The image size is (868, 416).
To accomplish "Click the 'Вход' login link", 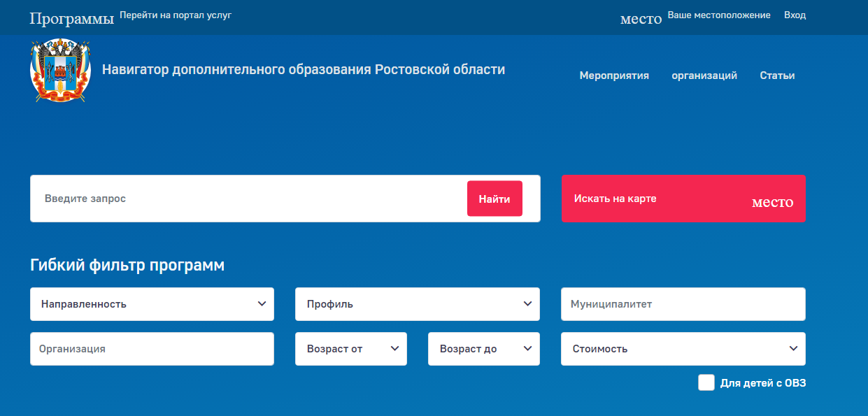I will pyautogui.click(x=795, y=15).
